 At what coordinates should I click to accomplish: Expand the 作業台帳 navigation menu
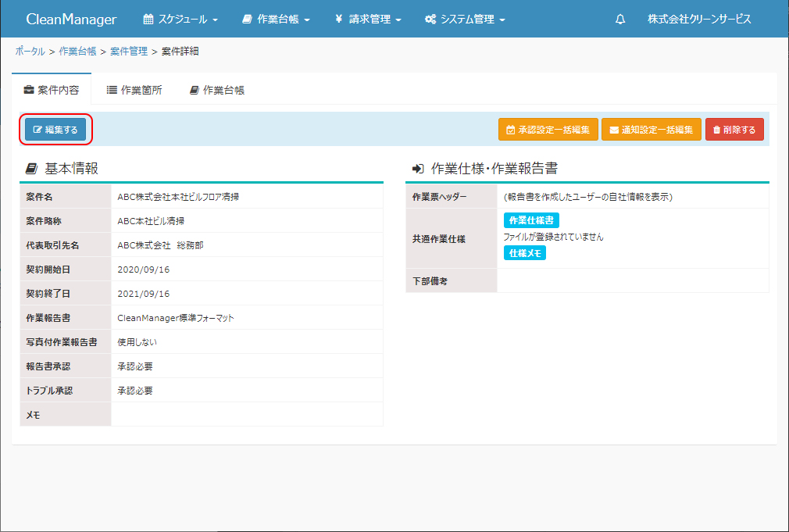click(x=276, y=20)
